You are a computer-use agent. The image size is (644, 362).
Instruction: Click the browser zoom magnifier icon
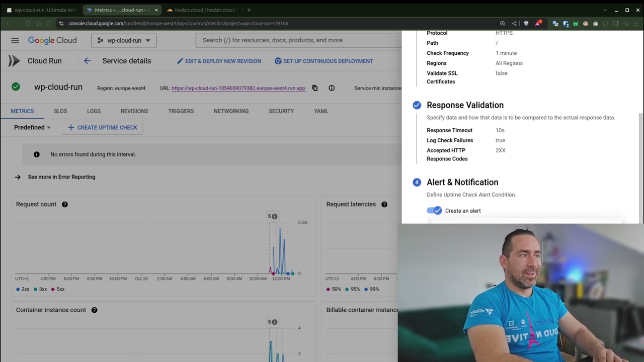pyautogui.click(x=503, y=24)
